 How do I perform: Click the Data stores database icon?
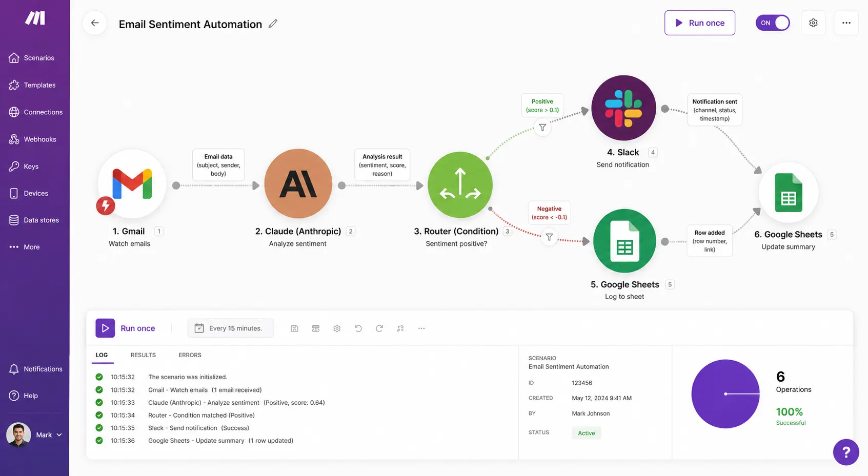coord(14,220)
